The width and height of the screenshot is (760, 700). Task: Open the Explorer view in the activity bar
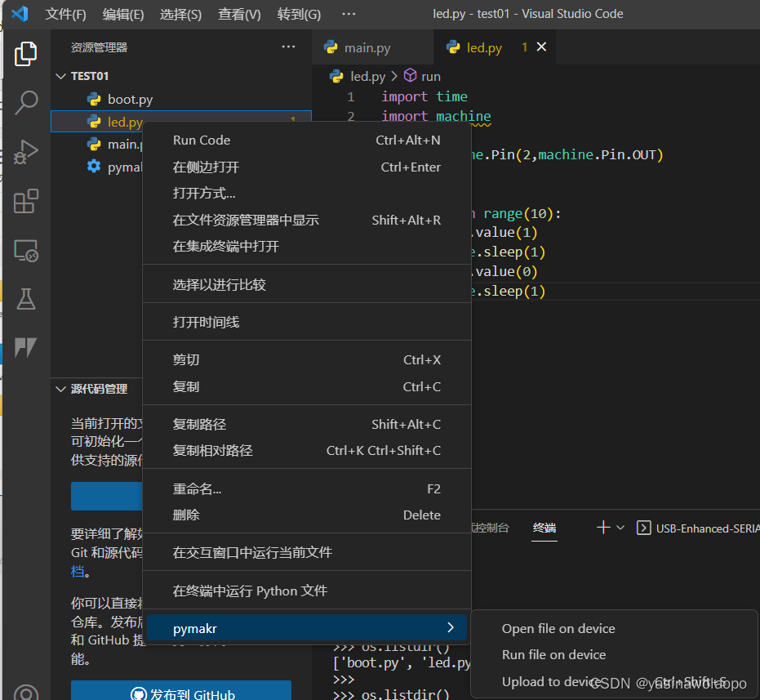click(25, 54)
